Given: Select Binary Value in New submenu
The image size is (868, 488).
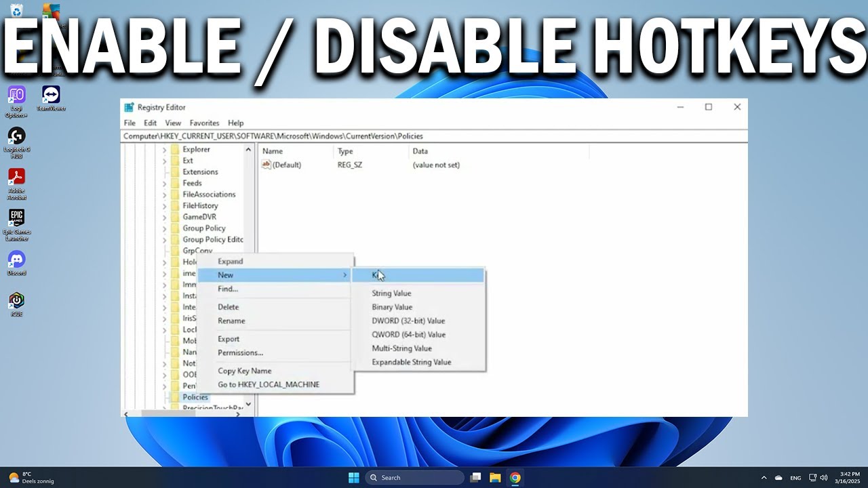Looking at the screenshot, I should pos(418,307).
